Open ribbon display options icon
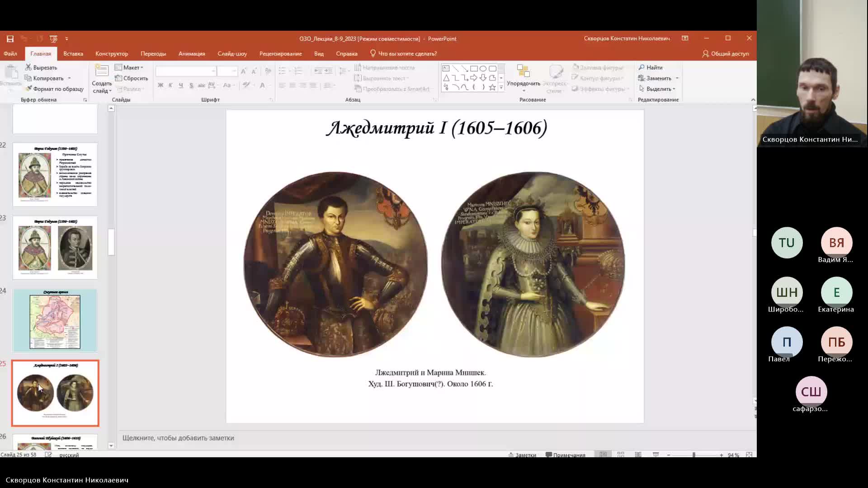 685,38
